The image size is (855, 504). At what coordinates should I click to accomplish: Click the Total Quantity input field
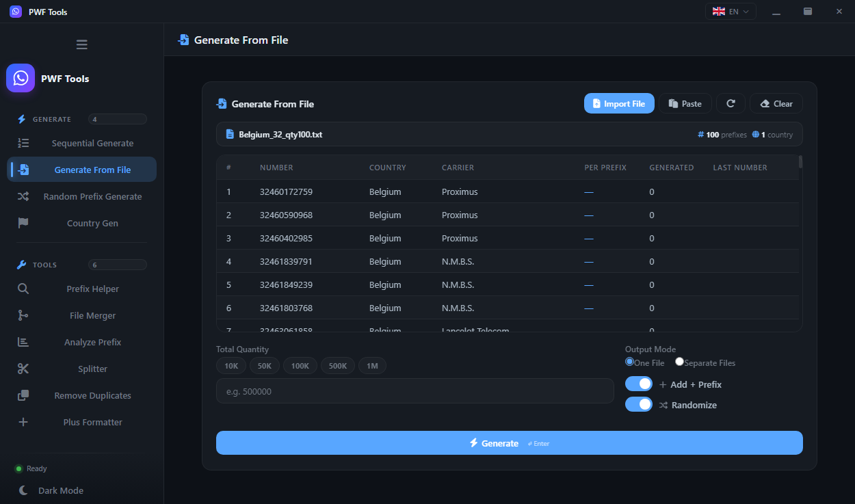[415, 391]
